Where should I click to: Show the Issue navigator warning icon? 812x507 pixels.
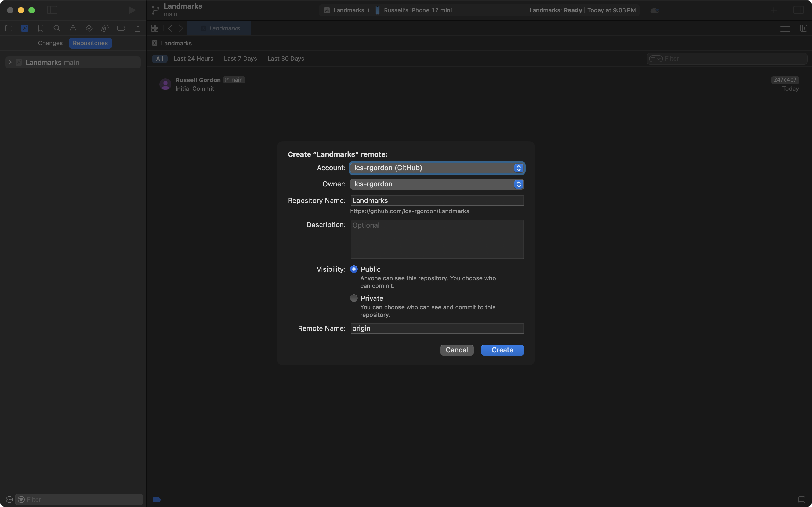click(x=73, y=28)
